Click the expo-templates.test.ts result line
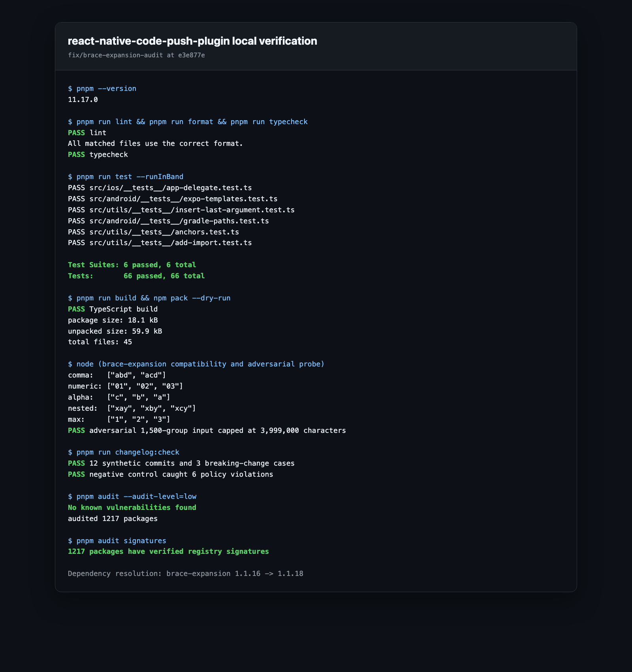632x672 pixels. point(173,199)
